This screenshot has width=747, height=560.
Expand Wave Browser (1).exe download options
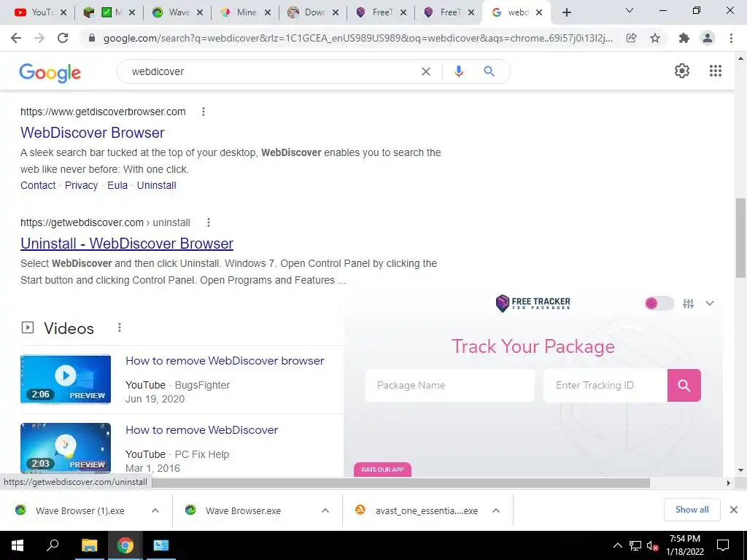155,510
